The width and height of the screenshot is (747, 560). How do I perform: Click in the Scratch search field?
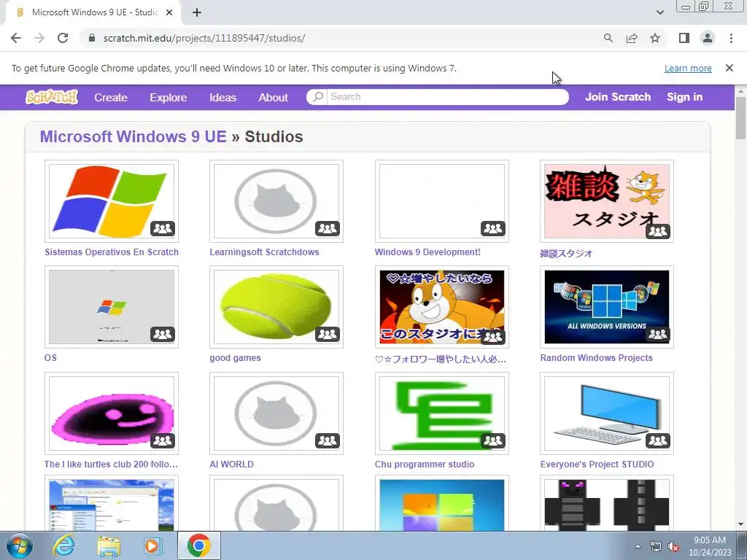(x=447, y=97)
